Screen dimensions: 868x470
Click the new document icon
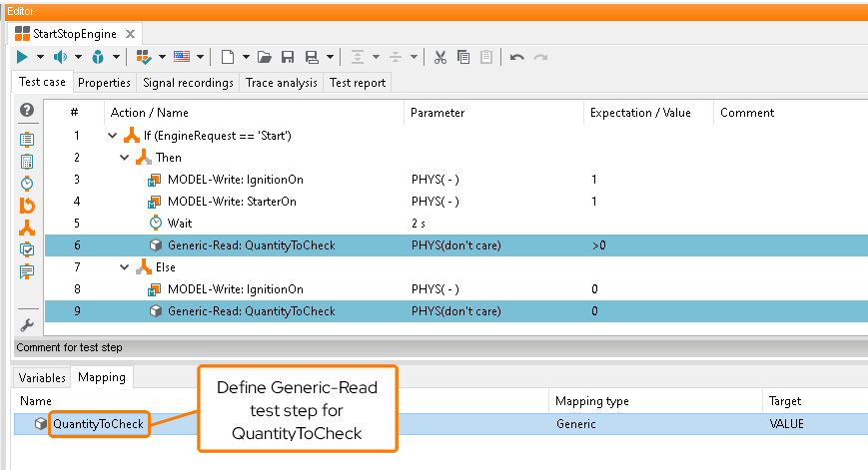pos(228,57)
